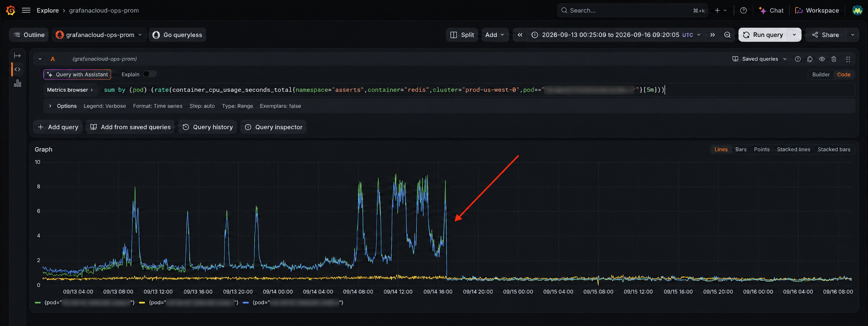Collapse query A row chevron

pos(40,59)
